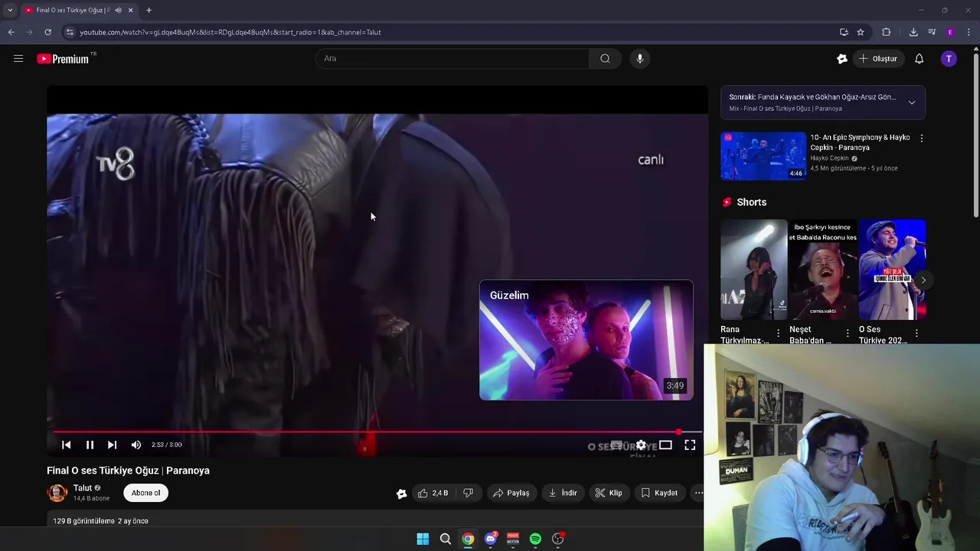Pause the video
This screenshot has height=551, width=980.
[90, 445]
